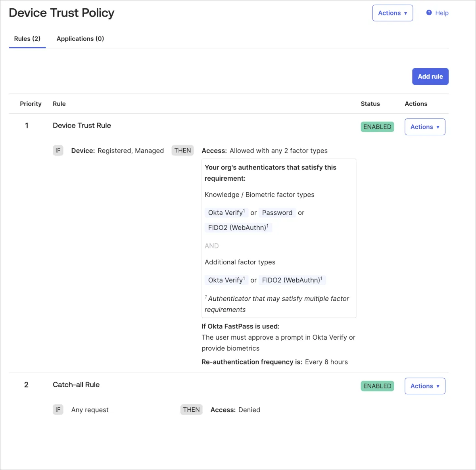Click FIDO2 (WebAuthn) chip under Additional factor types
476x470 pixels.
(292, 280)
